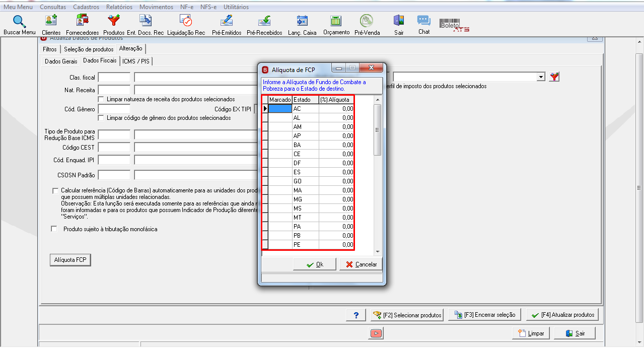Click the Sair toolbar icon
This screenshot has width=644, height=348.
(x=399, y=25)
